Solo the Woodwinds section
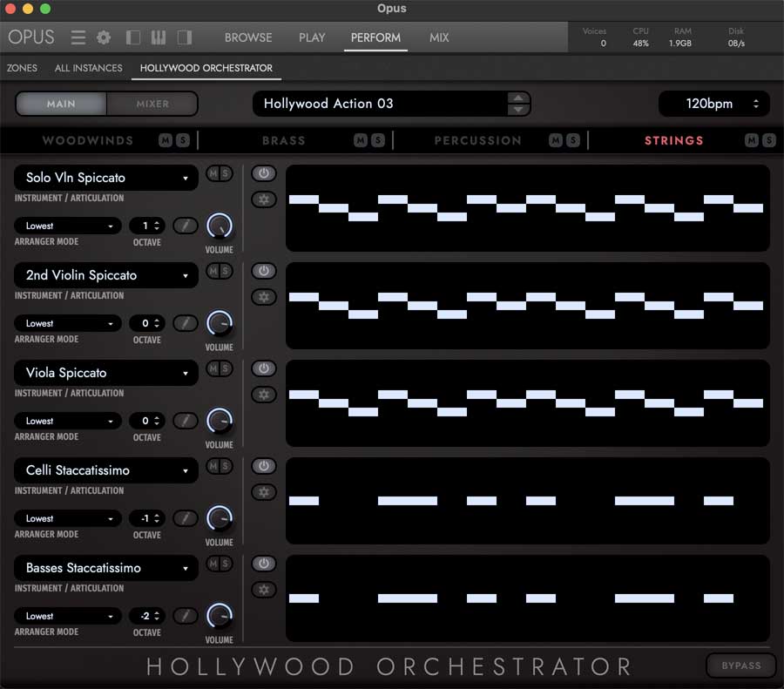784x689 pixels. pyautogui.click(x=183, y=140)
